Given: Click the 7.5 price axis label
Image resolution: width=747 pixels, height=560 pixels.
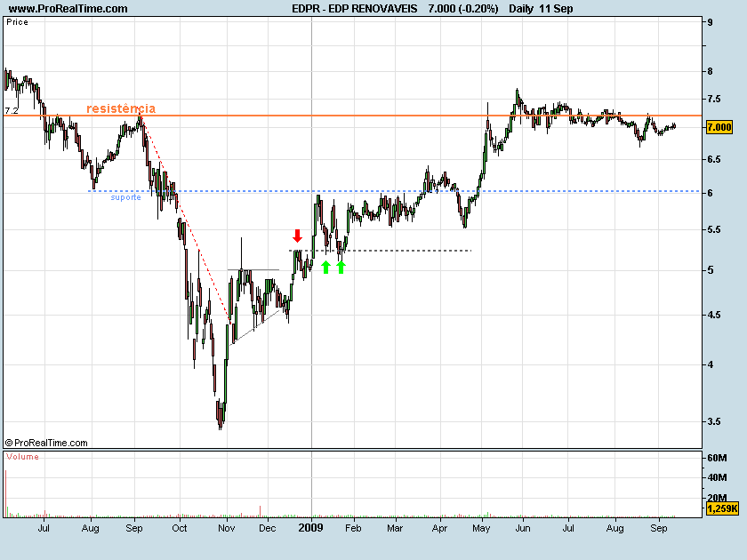Looking at the screenshot, I should [714, 99].
